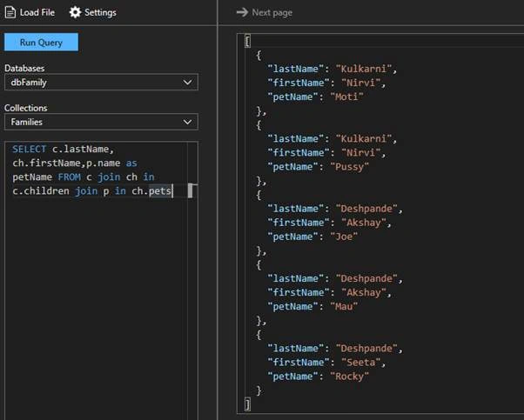Click 'c.children' in the query text

(41, 191)
